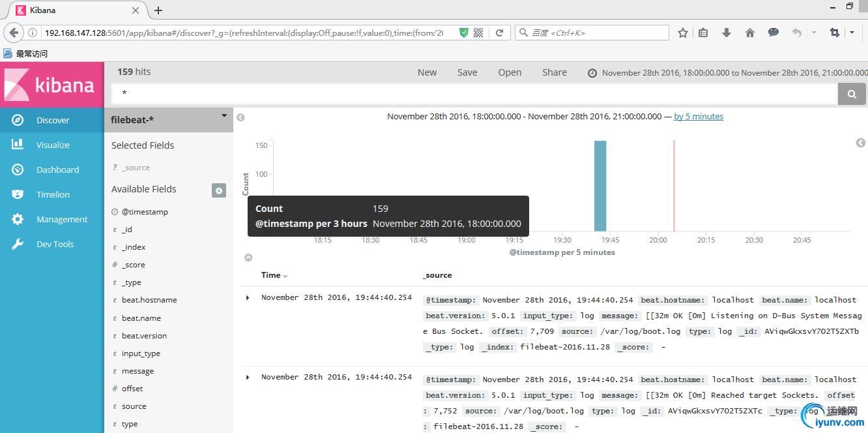Click the Kibana logo

52,85
